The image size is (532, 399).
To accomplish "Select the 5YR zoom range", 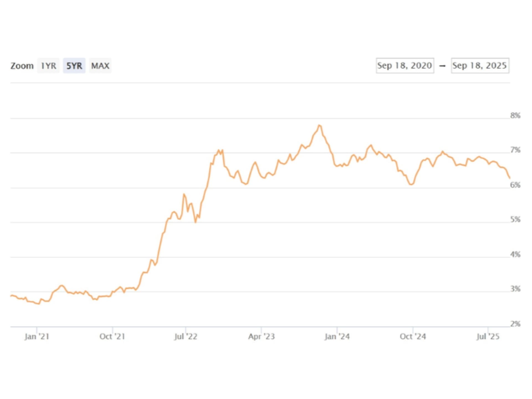I will [x=74, y=66].
